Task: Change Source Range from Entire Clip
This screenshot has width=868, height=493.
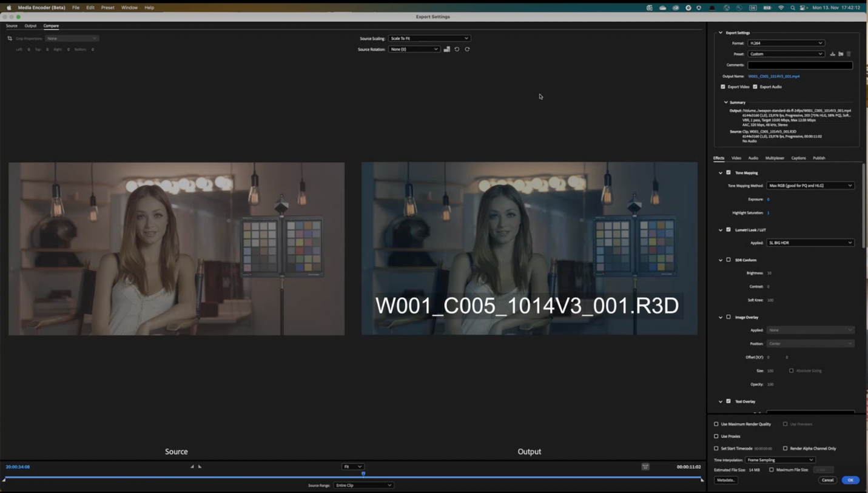Action: (363, 485)
